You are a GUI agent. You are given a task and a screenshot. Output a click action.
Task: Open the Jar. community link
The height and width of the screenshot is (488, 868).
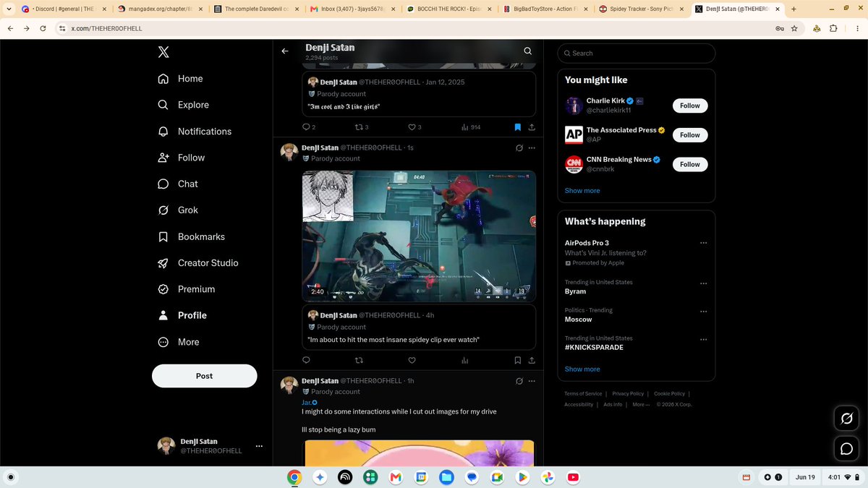[x=310, y=402]
